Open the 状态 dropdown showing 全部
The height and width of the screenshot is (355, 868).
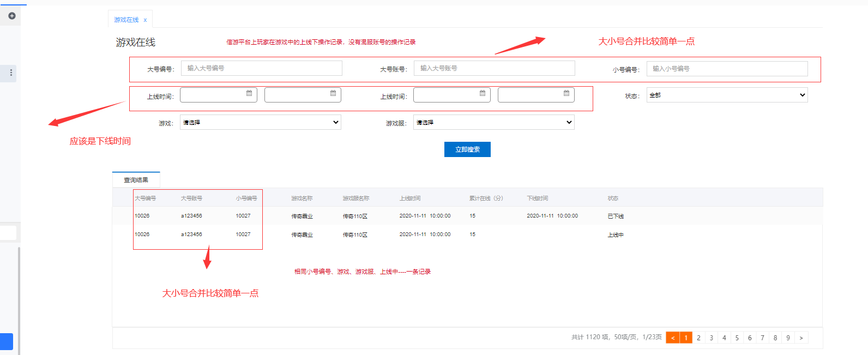(x=727, y=95)
